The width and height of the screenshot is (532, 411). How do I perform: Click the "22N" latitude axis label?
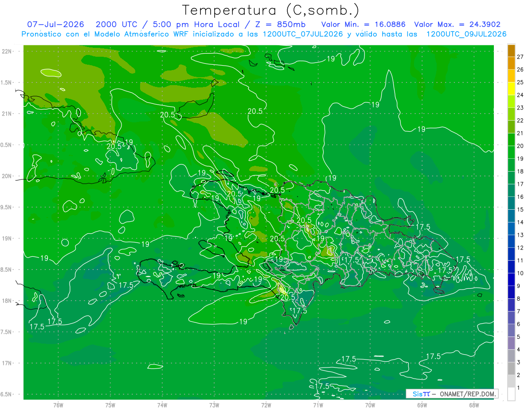tap(7, 51)
